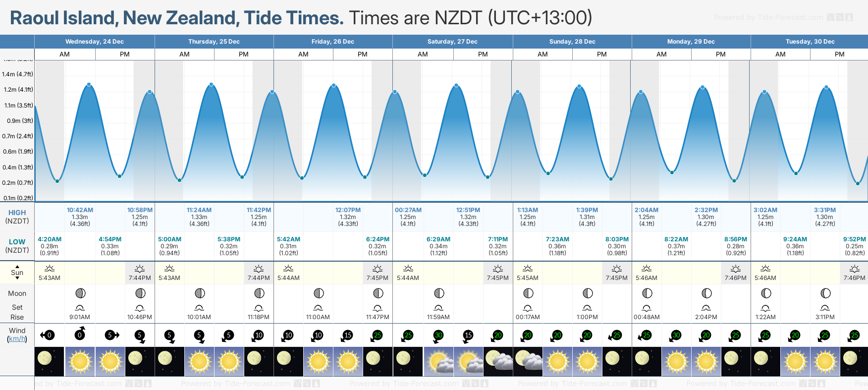Screen dimensions: 868x390
Task: Click the Sun row label with up/down arrows
Action: coord(17,273)
